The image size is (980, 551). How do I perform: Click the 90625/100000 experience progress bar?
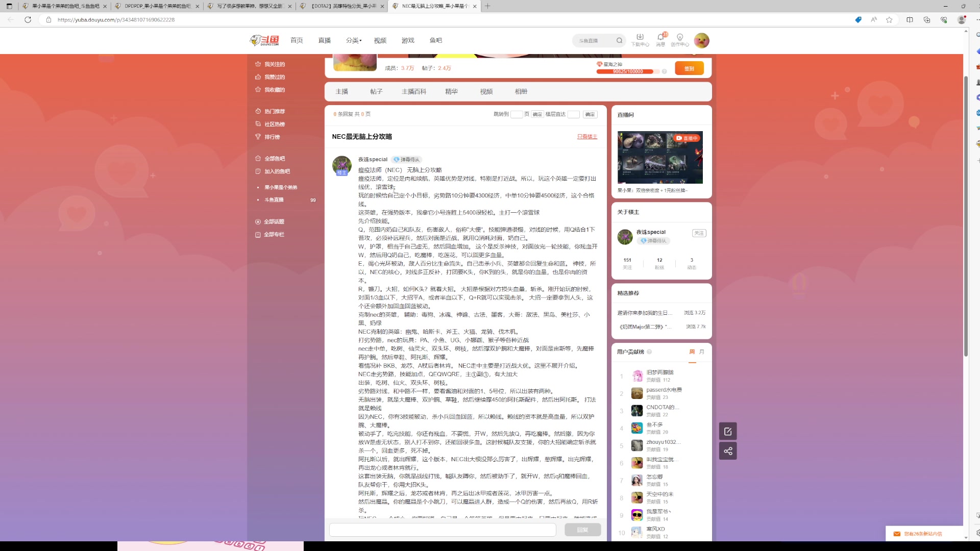pos(629,71)
